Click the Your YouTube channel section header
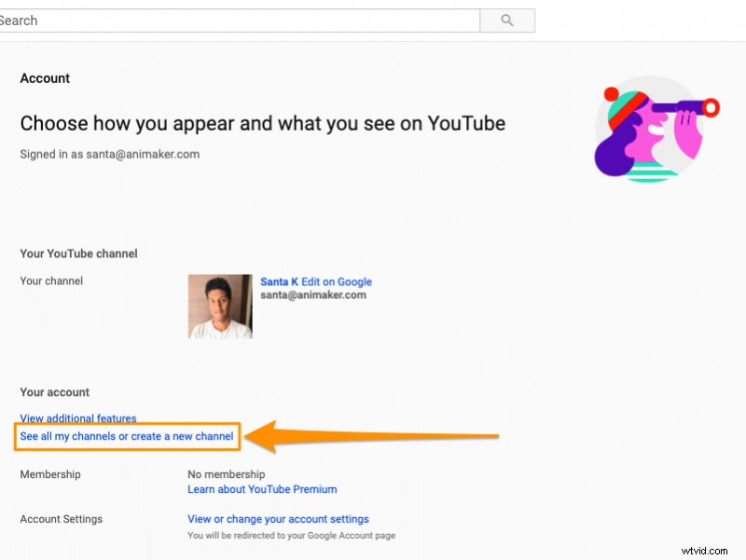 78,253
